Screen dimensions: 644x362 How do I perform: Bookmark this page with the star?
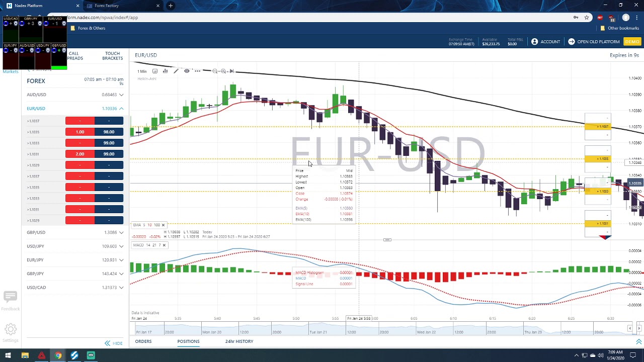[587, 18]
